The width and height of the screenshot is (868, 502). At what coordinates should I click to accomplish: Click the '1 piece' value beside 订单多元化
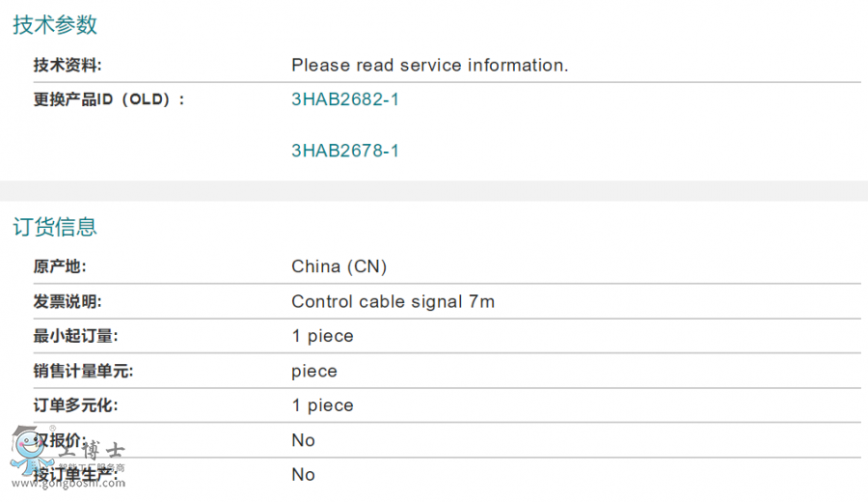322,406
